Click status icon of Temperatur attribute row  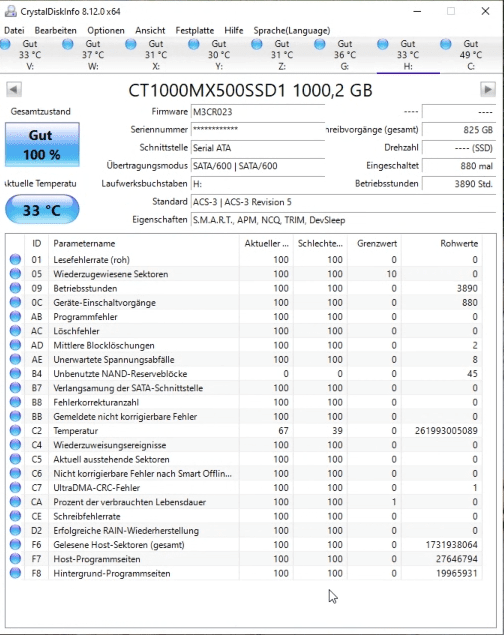(x=15, y=430)
